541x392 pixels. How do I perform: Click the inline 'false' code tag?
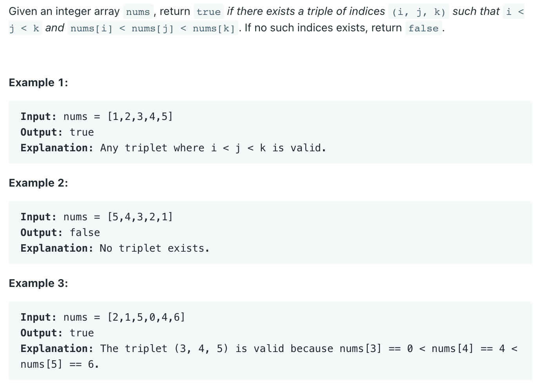(x=423, y=28)
